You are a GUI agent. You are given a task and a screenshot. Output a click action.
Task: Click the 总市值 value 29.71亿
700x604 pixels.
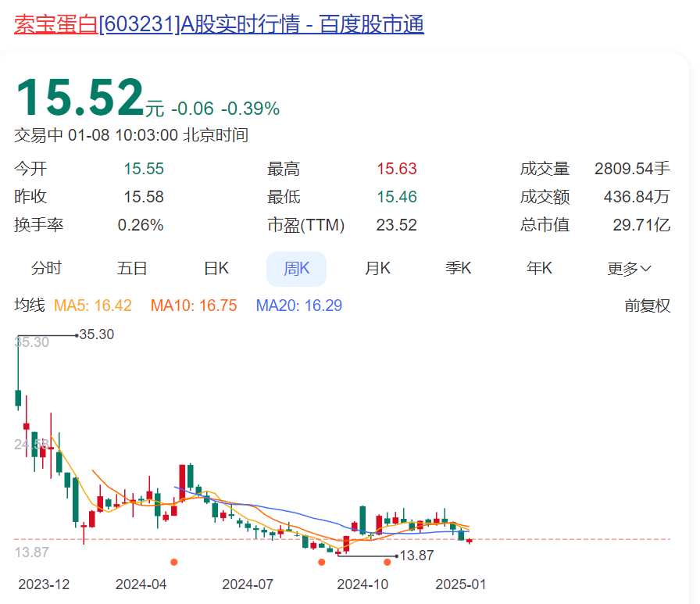[641, 225]
